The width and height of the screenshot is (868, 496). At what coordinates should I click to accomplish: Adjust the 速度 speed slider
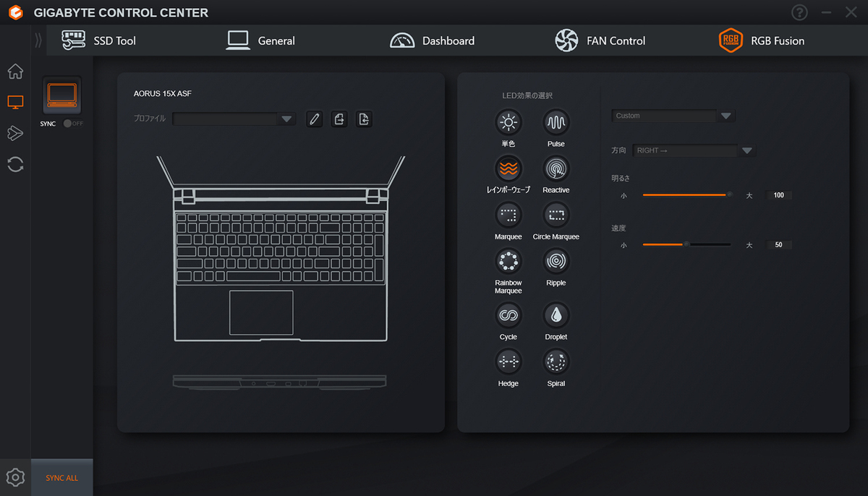(x=687, y=244)
